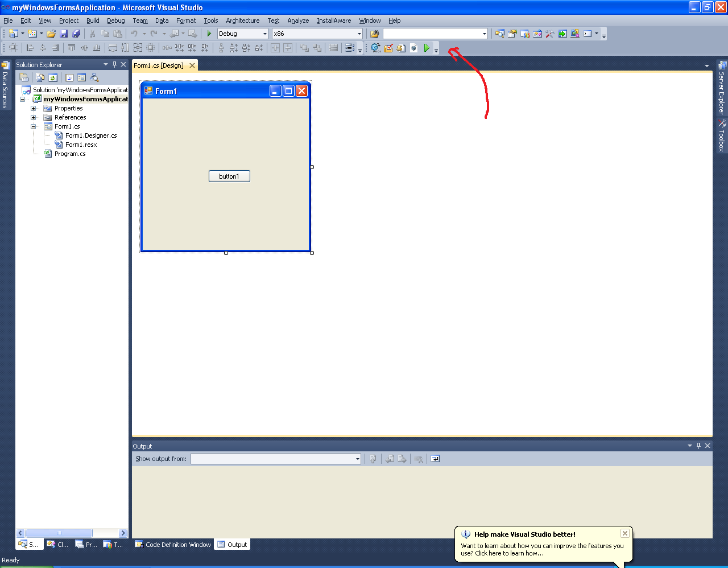Open the Solution Explorer window position dropdown
Viewport: 728px width, 568px height.
(106, 64)
